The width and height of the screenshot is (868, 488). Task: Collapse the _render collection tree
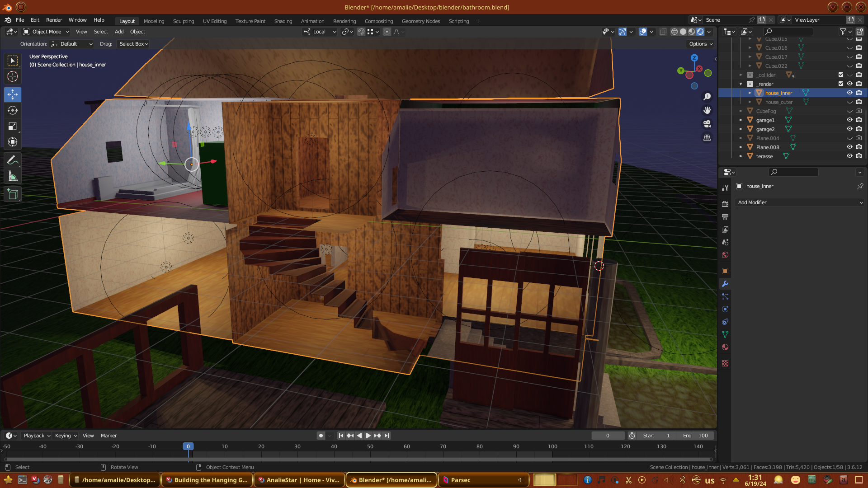[741, 84]
